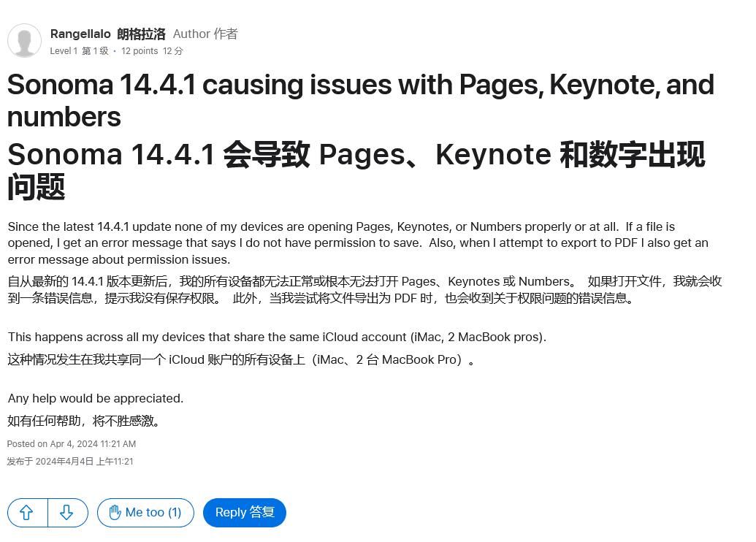Viewport: 756px width, 542px height.
Task: Click the raised hand icon on Me too
Action: pyautogui.click(x=115, y=512)
